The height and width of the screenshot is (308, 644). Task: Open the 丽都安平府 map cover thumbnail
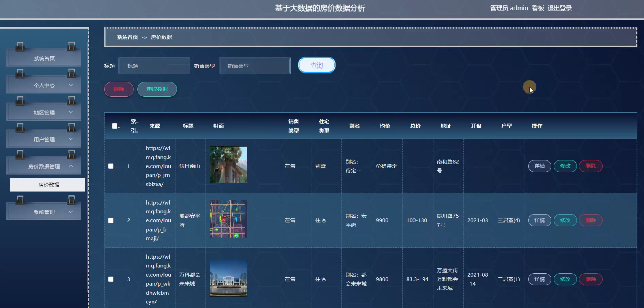(x=228, y=219)
